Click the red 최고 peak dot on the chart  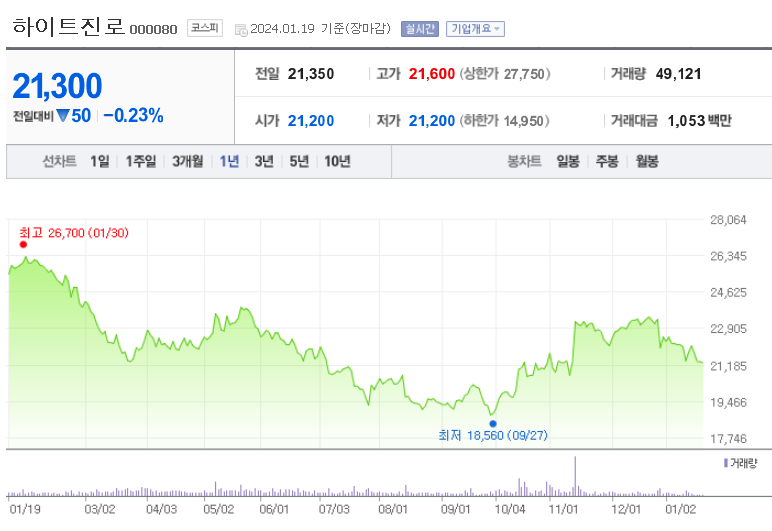[x=23, y=245]
